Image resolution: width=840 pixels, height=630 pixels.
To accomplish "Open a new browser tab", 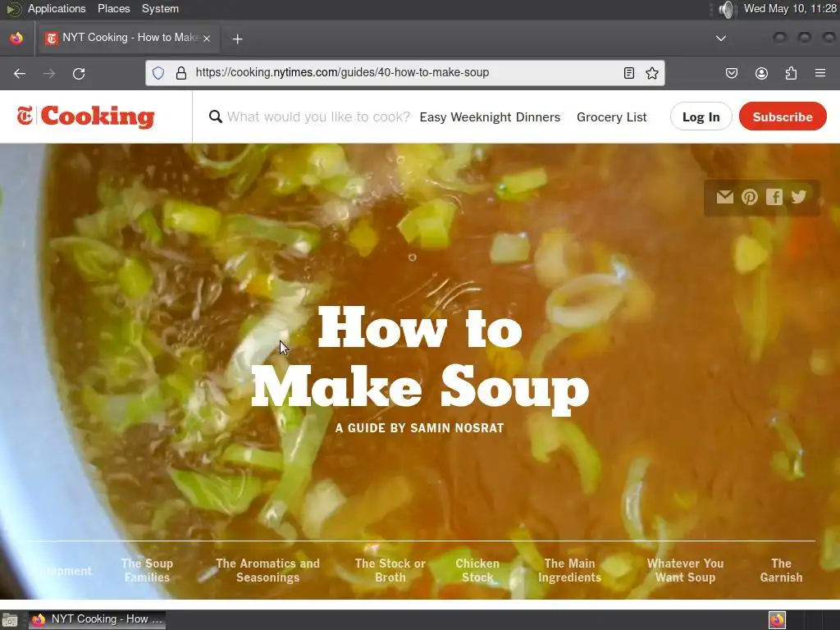I will (x=237, y=39).
